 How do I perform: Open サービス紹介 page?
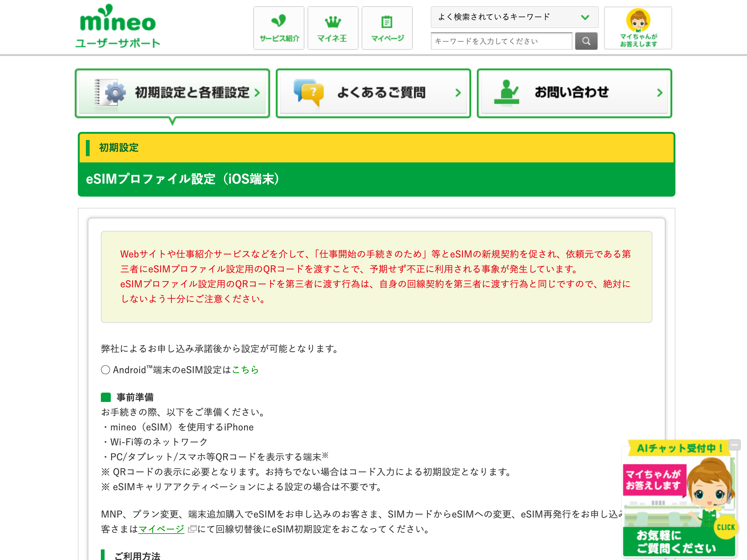point(279,28)
